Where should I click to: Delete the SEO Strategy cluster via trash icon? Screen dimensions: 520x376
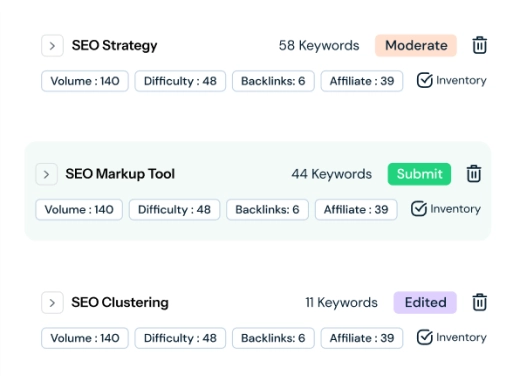[479, 45]
